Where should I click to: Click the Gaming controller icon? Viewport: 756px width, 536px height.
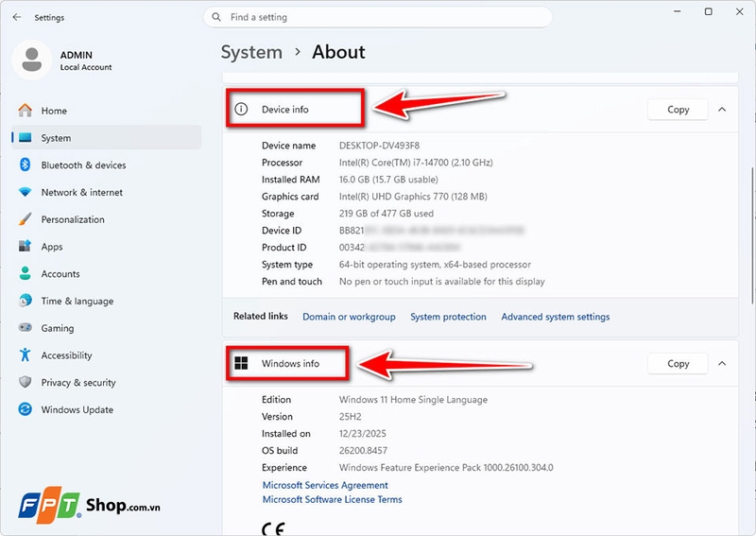click(26, 328)
